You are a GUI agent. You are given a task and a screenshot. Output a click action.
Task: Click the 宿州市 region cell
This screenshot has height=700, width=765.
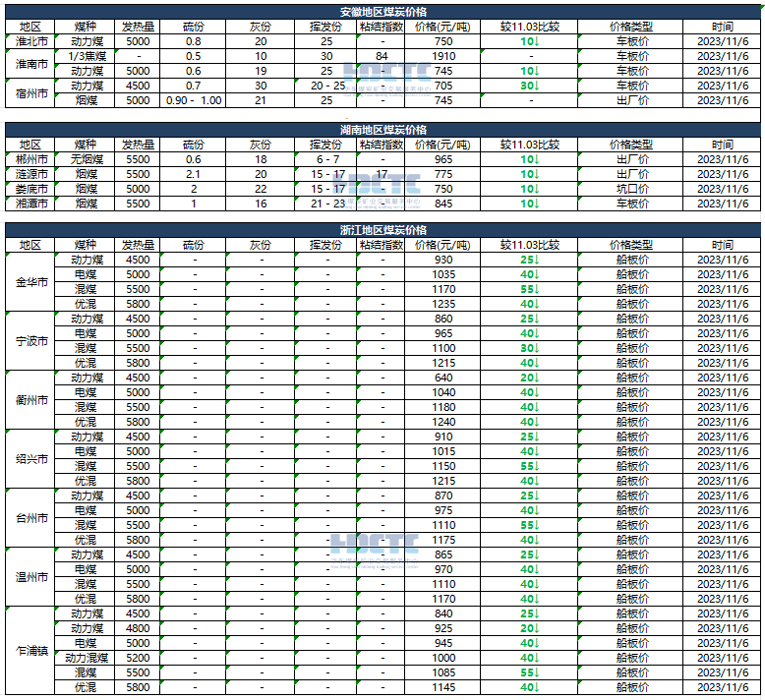pyautogui.click(x=30, y=93)
